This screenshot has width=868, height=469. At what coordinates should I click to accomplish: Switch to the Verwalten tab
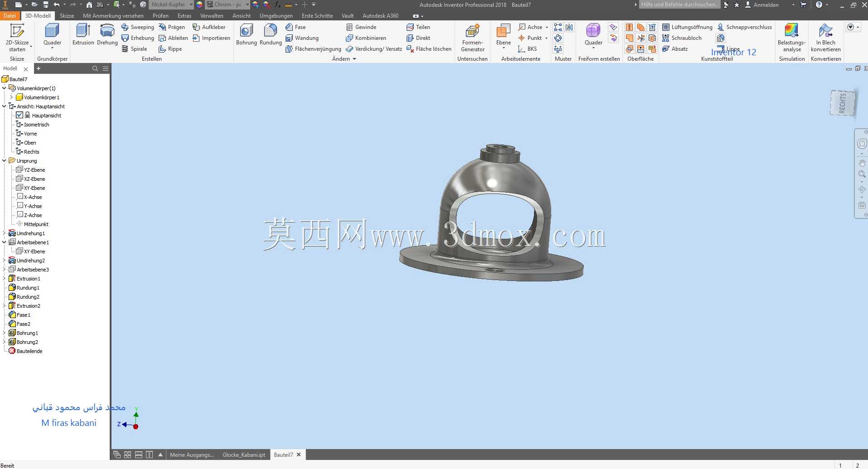click(212, 15)
